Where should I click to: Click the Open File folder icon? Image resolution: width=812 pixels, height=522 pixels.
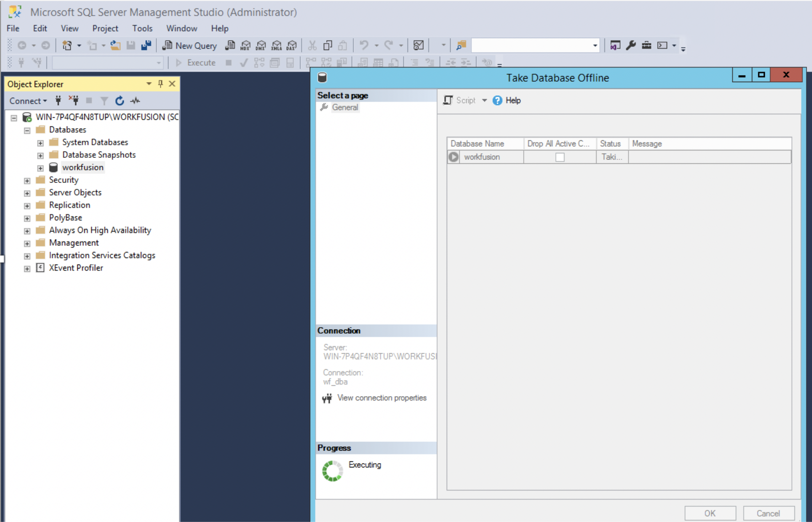click(115, 46)
